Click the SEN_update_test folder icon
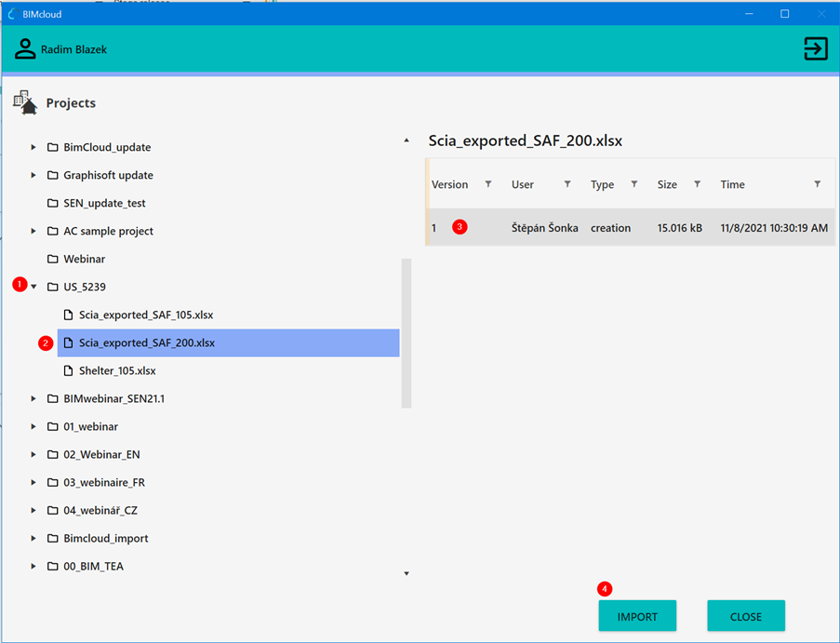 [x=52, y=203]
